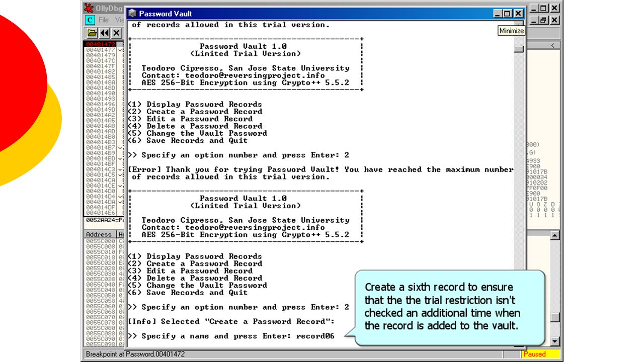Screen dimensions: 644x362
Task: Click the '[Error] Thank you for trying' console line
Action: 321,169
